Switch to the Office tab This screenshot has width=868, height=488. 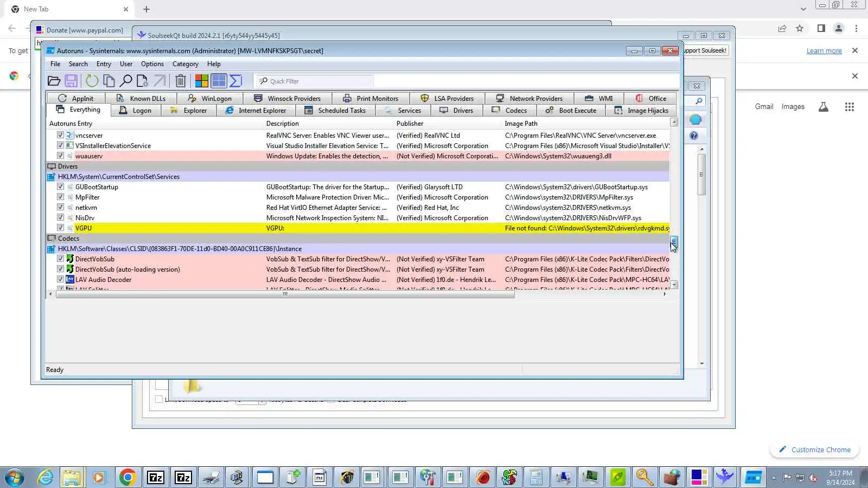tap(650, 98)
